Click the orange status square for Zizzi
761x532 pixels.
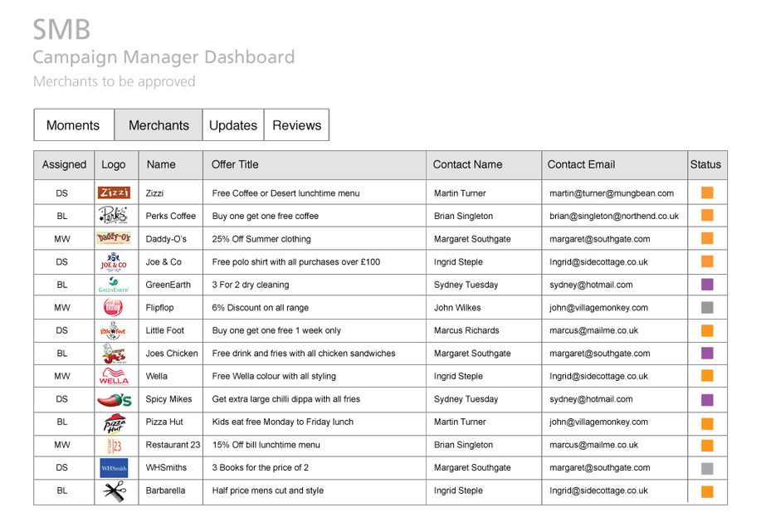click(707, 193)
